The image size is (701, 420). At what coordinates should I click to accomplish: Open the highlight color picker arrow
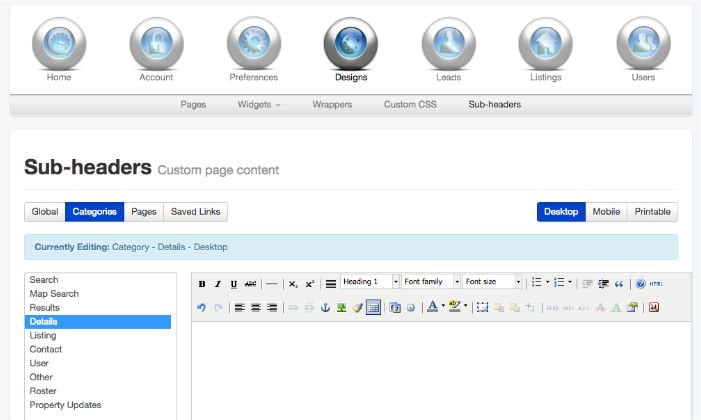(x=465, y=306)
